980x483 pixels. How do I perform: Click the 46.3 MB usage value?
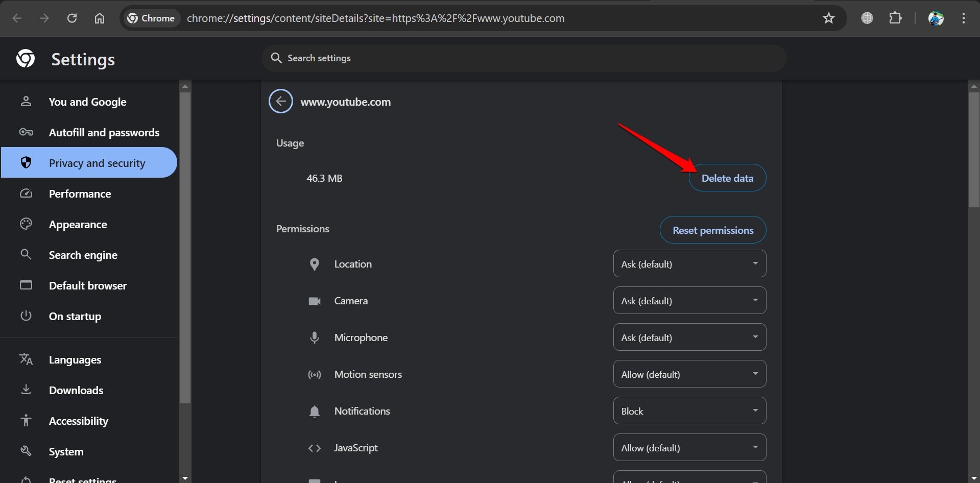(324, 178)
